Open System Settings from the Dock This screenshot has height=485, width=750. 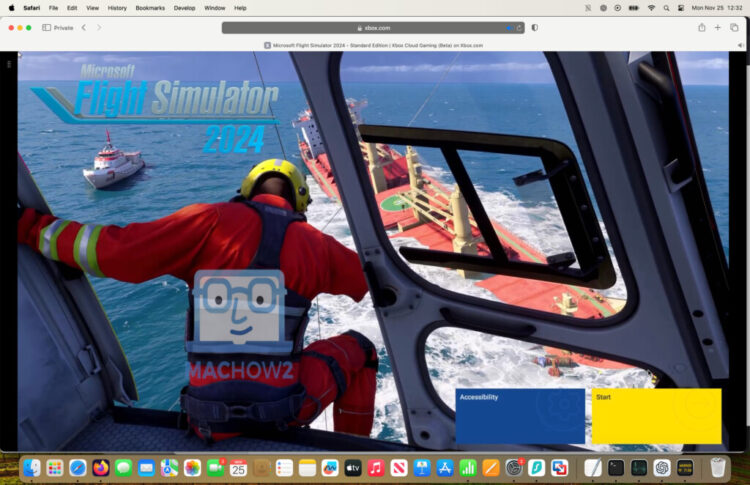(514, 468)
